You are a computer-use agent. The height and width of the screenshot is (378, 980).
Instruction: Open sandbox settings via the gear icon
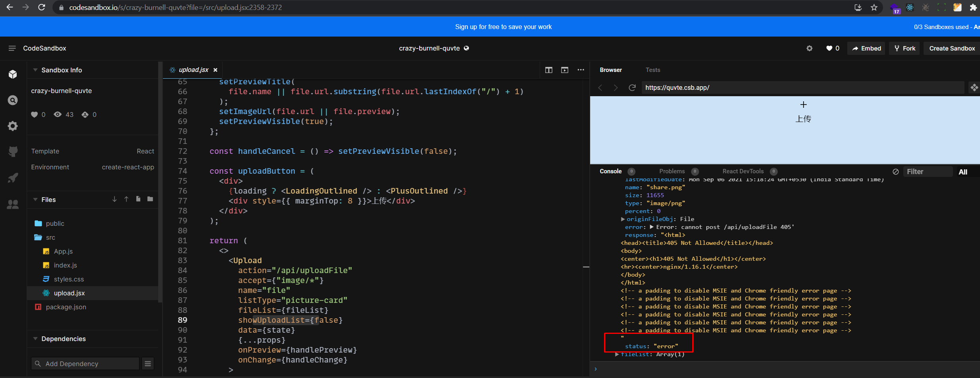pyautogui.click(x=809, y=48)
